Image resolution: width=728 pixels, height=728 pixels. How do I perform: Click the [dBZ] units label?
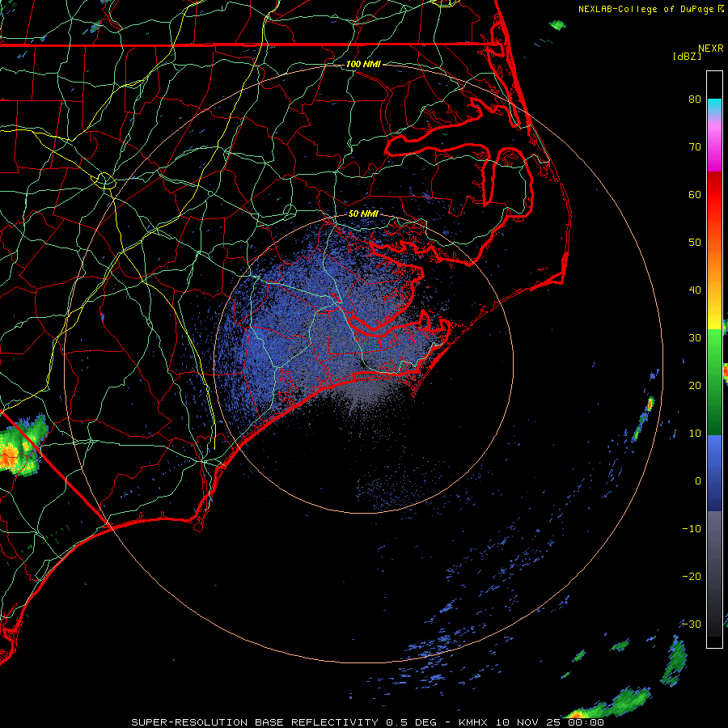pos(687,56)
